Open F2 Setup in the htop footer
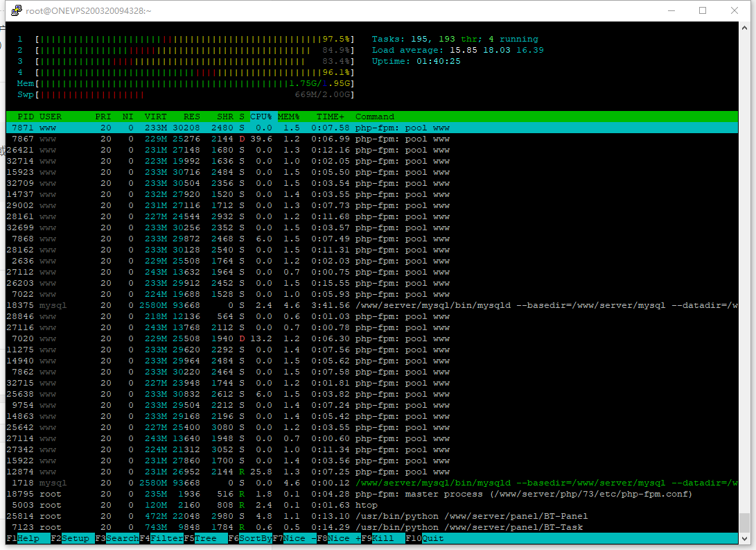Viewport: 756px width, 550px height. click(72, 538)
